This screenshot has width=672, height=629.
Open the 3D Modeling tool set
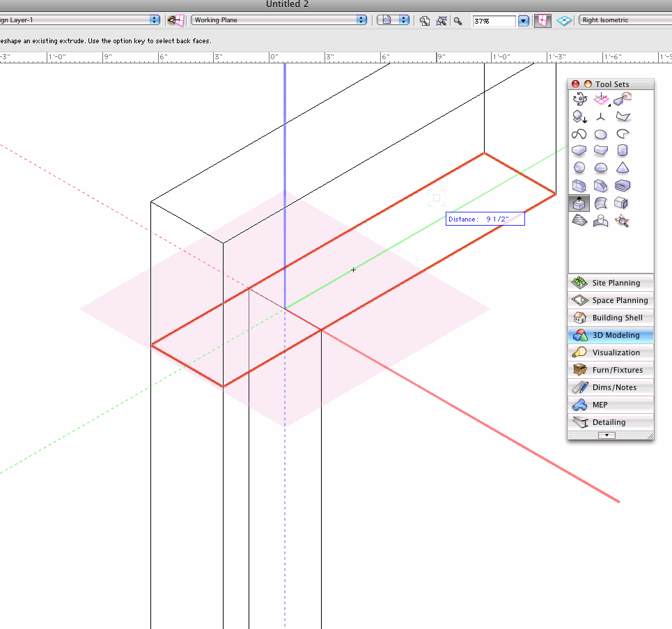point(611,335)
